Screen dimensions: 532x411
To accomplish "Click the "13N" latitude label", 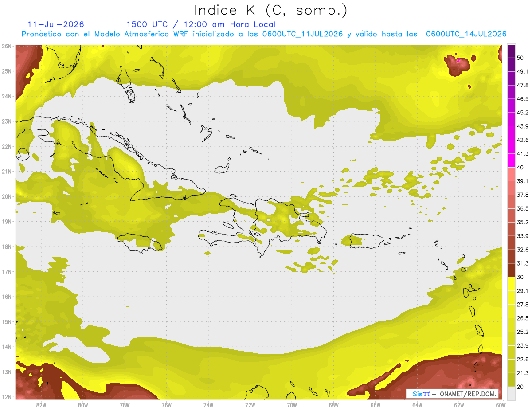I will point(7,372).
